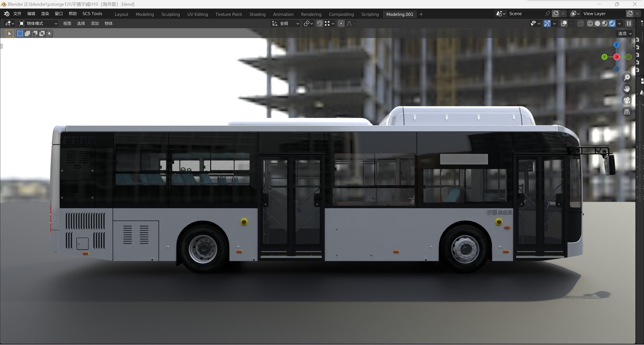The height and width of the screenshot is (345, 644).
Task: Open the 视图 menu
Action: (67, 23)
